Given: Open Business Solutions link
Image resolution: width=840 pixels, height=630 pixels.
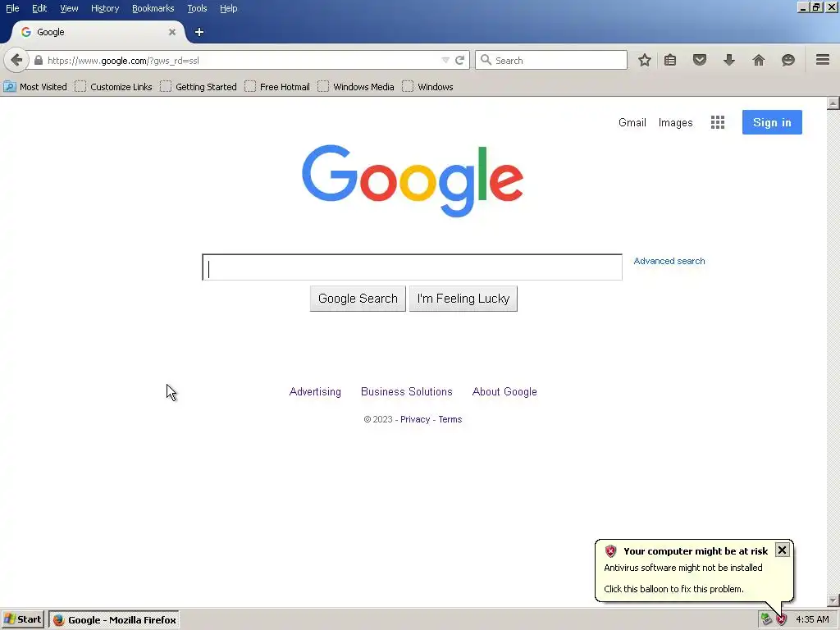Looking at the screenshot, I should pyautogui.click(x=407, y=391).
